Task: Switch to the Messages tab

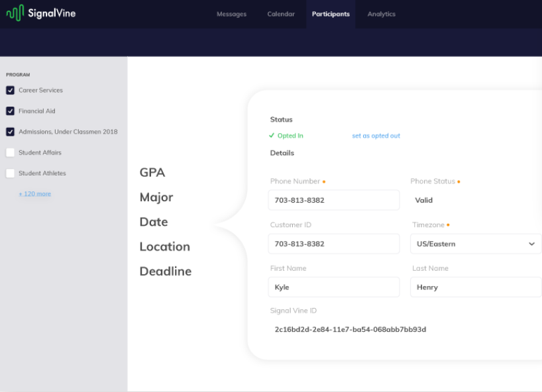Action: [231, 13]
